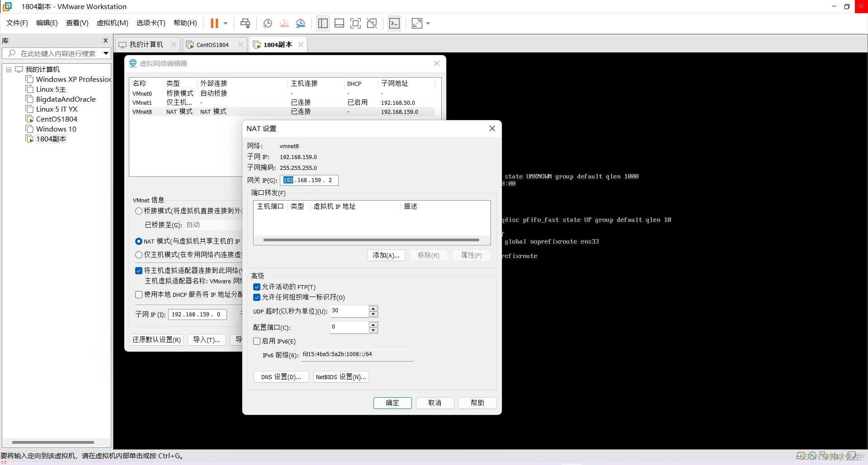Toggle the library sidebar view icon
Screen dimensions: 868x465
click(323, 23)
